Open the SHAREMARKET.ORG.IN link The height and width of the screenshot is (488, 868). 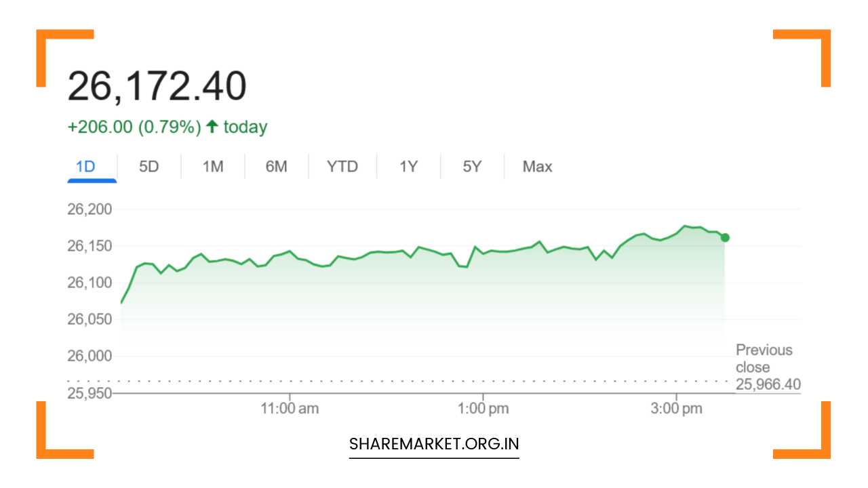tap(434, 445)
